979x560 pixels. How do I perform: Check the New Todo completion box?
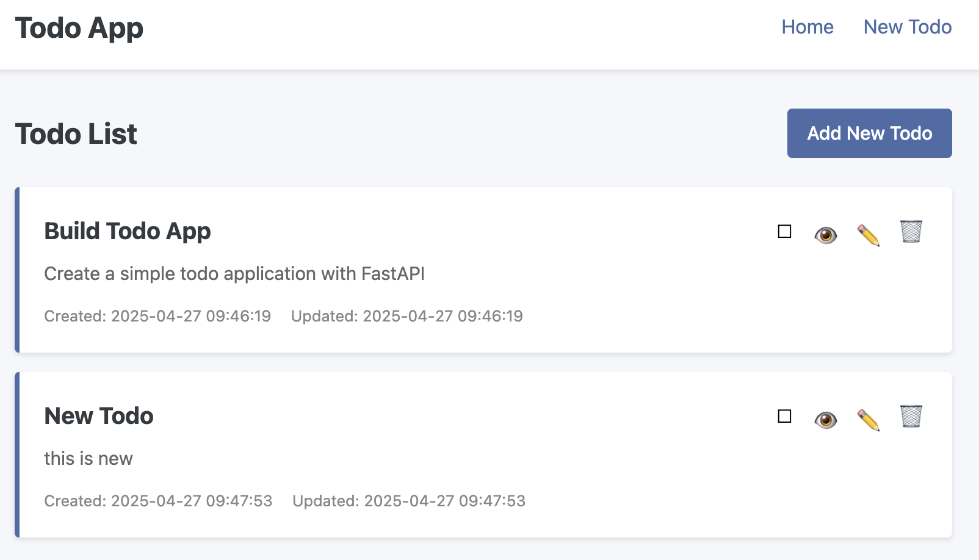[x=785, y=417]
